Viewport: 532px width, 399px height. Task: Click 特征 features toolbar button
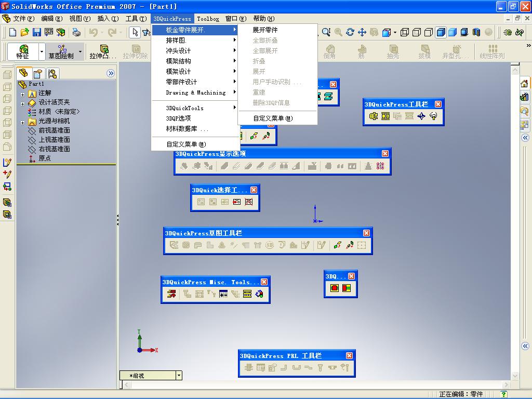click(23, 51)
